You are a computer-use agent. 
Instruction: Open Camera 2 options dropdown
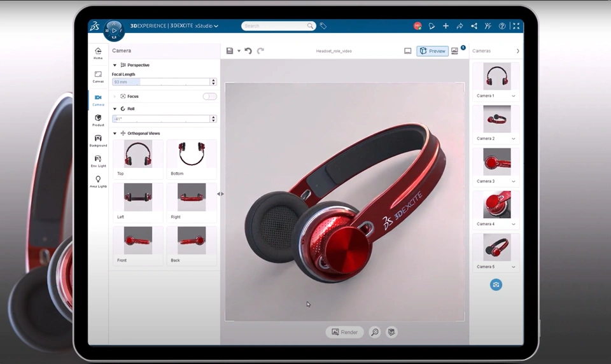click(513, 139)
